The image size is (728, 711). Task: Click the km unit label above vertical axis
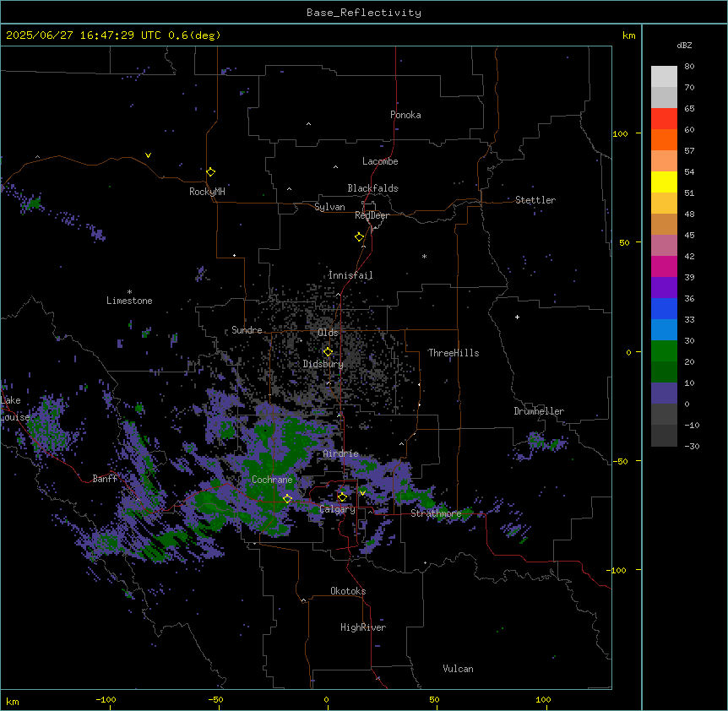628,35
